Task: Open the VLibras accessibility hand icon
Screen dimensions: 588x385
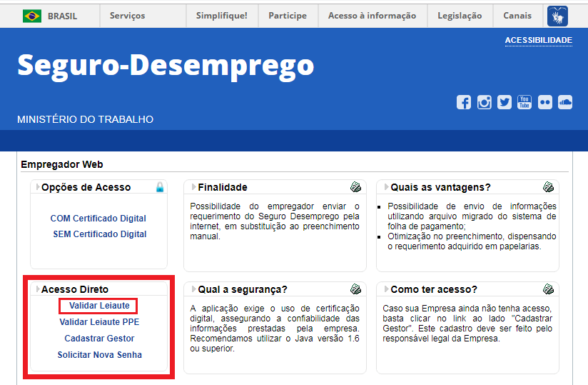Action: click(x=557, y=16)
